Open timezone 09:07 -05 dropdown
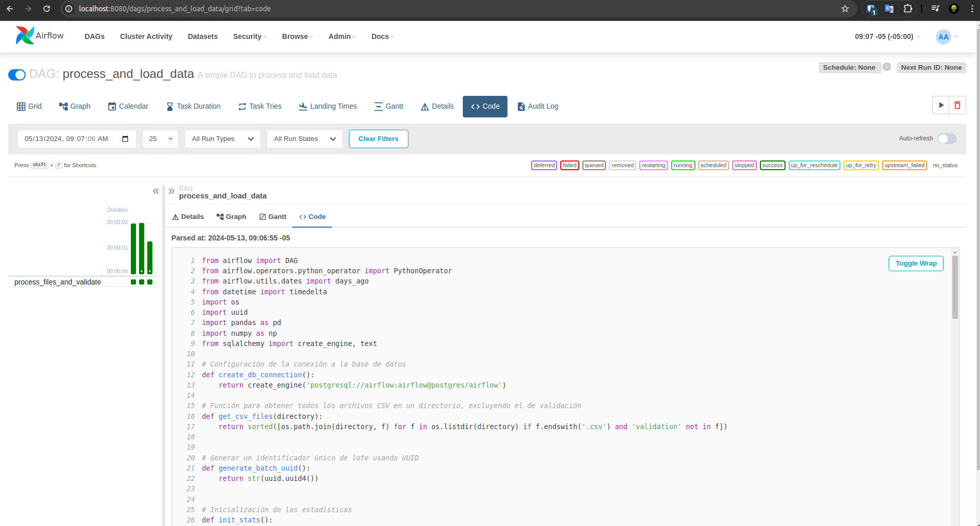 click(888, 36)
